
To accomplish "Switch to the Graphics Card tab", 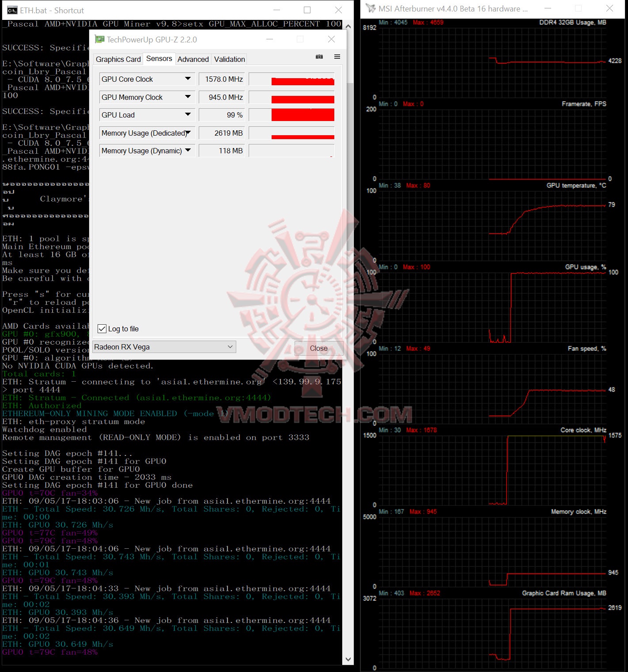I will coord(118,59).
